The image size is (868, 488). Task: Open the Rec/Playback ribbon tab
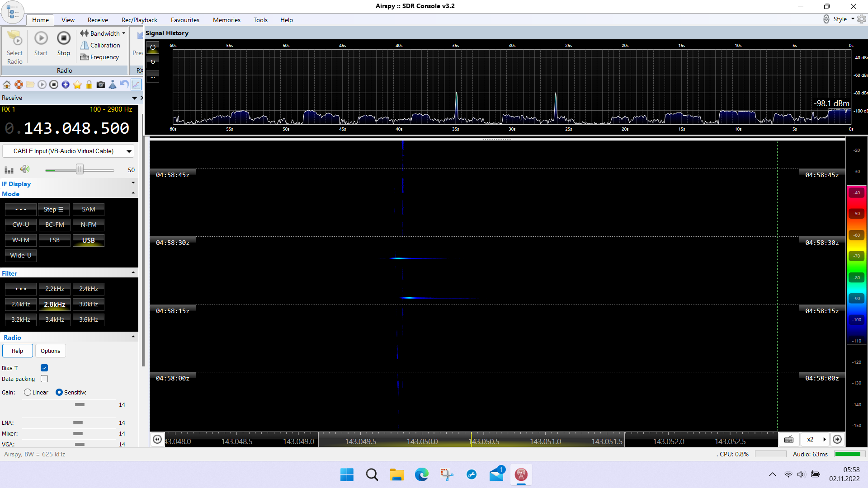(139, 20)
